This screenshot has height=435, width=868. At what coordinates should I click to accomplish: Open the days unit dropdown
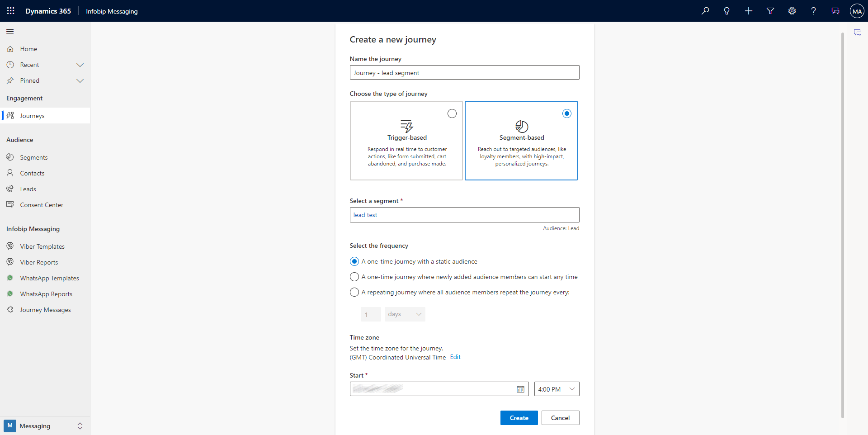pos(404,314)
